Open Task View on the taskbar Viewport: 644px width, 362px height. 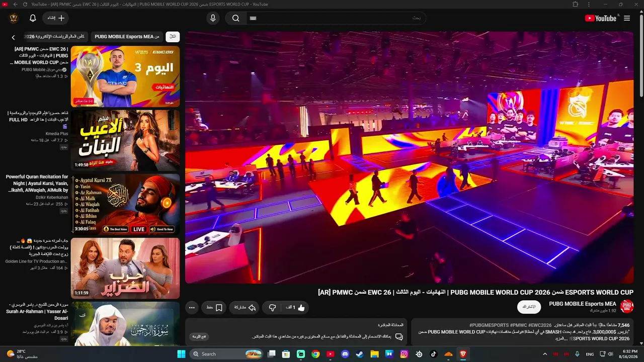point(272,354)
